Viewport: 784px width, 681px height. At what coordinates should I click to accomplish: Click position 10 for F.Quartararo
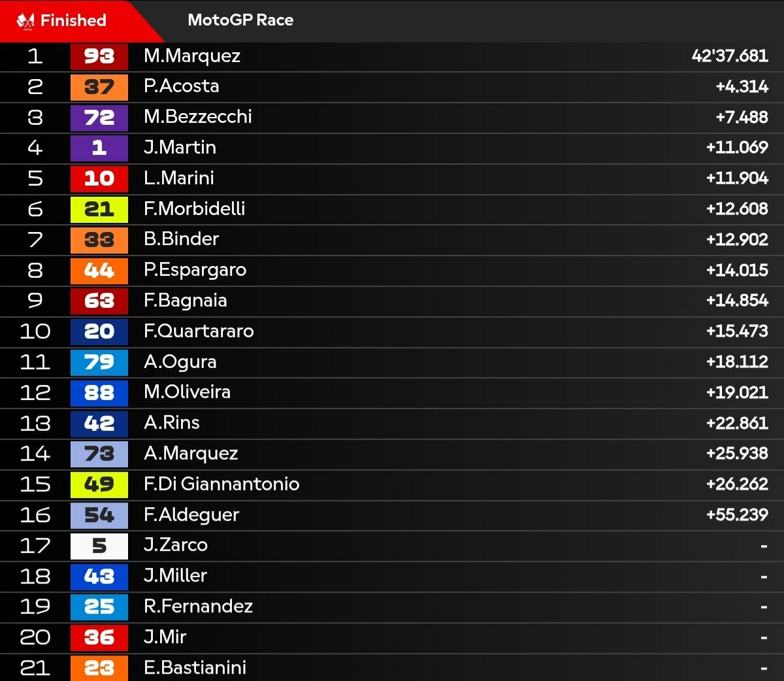tap(35, 331)
